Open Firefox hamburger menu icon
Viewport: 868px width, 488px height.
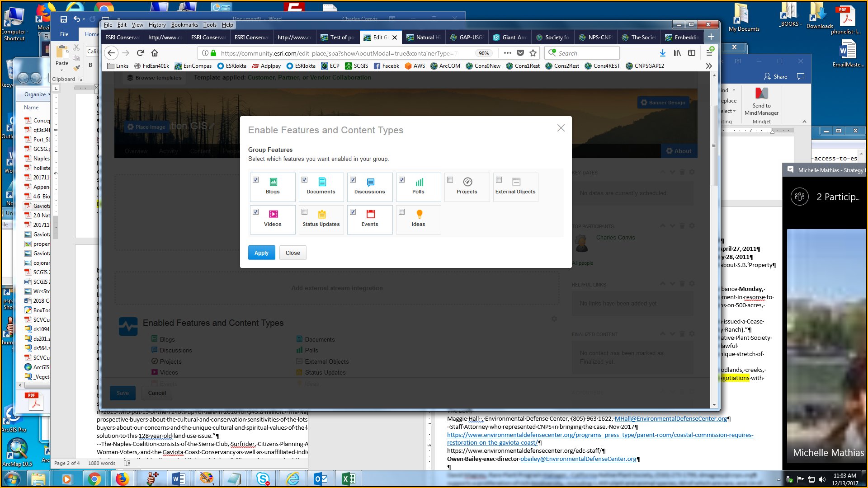click(709, 53)
